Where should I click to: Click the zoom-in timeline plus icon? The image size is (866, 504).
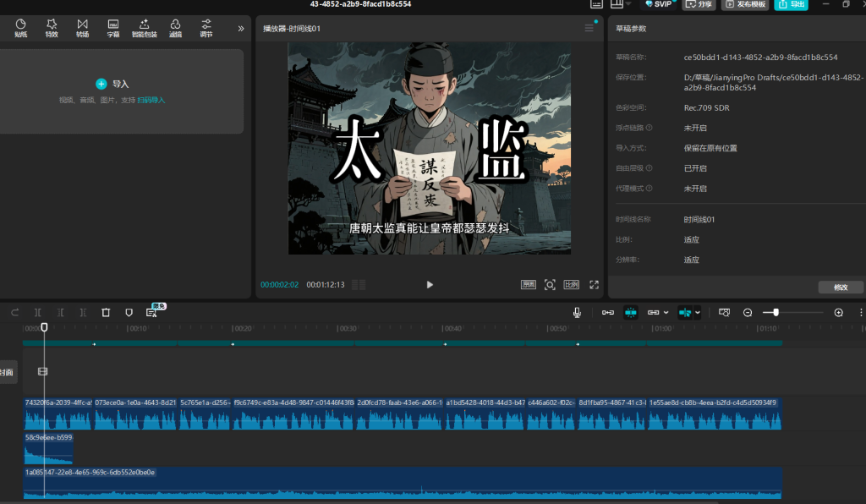838,312
